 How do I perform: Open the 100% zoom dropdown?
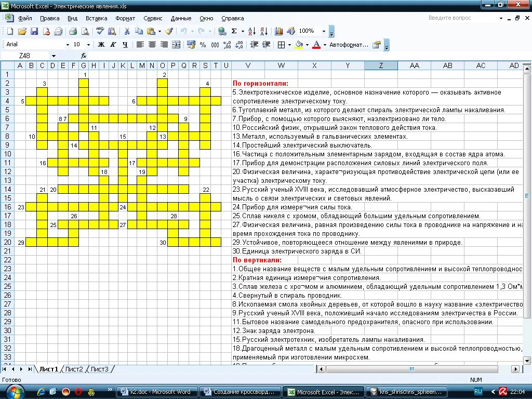coord(324,31)
